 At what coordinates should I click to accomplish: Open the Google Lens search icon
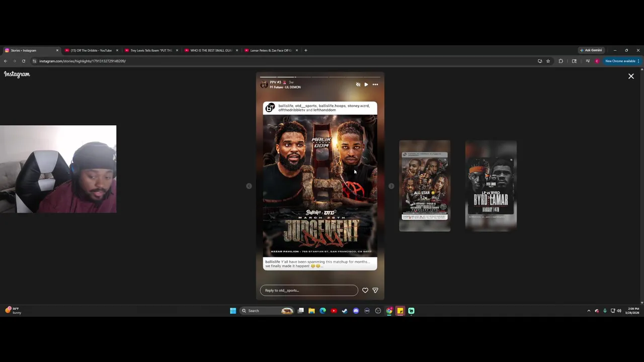click(x=574, y=61)
